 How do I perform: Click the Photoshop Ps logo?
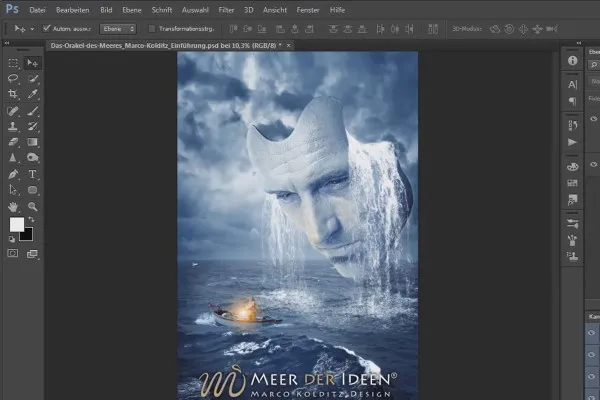12,9
